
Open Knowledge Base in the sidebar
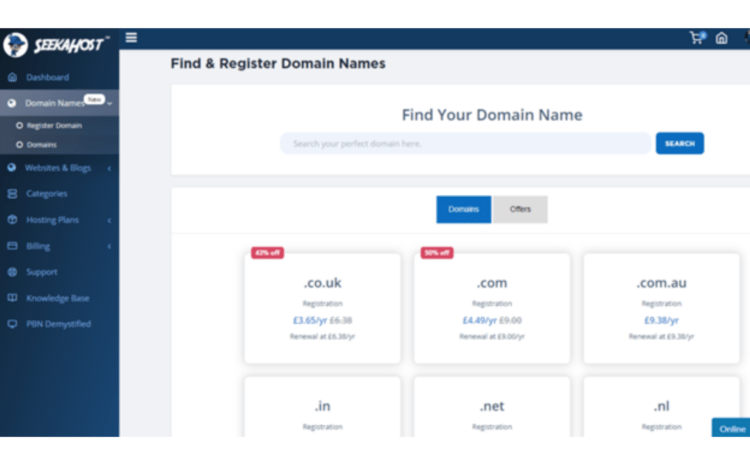coord(57,298)
